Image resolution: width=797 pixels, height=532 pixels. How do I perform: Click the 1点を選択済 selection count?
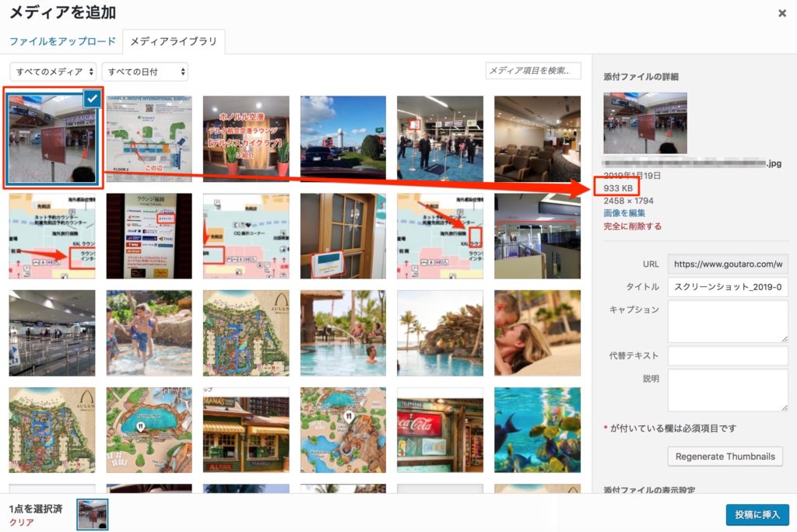36,509
